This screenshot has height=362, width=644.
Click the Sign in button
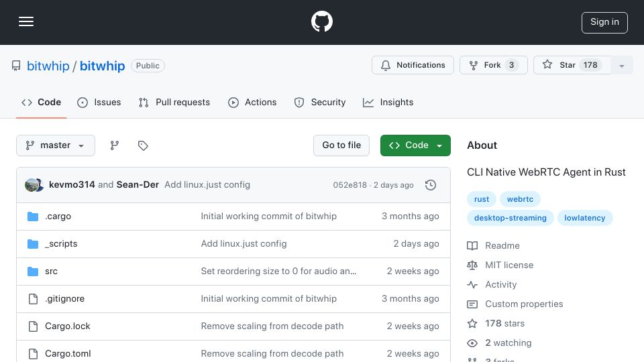(604, 22)
